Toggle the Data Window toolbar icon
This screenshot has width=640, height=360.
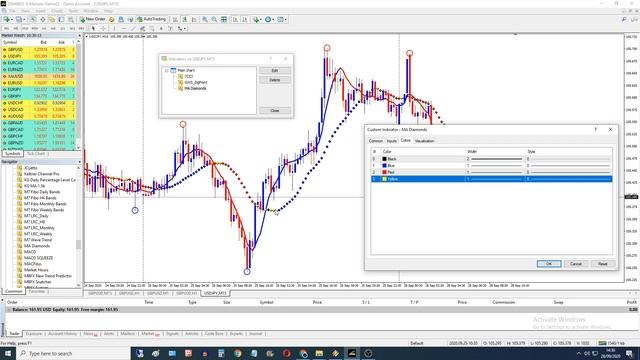(x=42, y=19)
